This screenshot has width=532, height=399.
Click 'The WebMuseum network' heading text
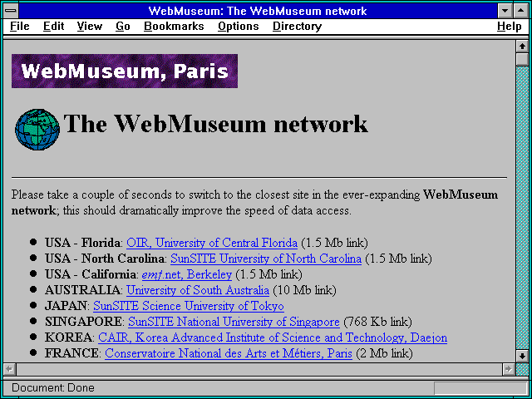pos(216,124)
